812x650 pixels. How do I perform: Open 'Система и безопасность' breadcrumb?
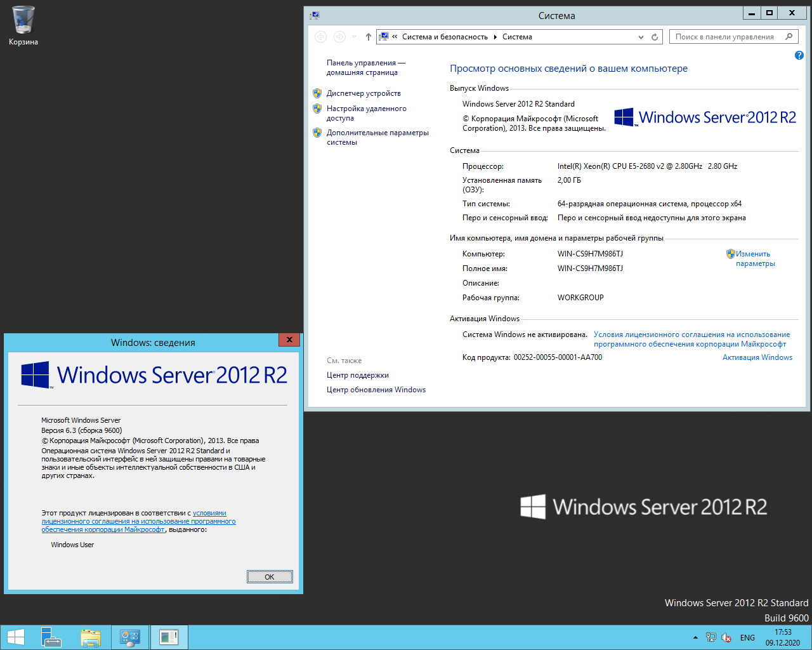pyautogui.click(x=445, y=37)
